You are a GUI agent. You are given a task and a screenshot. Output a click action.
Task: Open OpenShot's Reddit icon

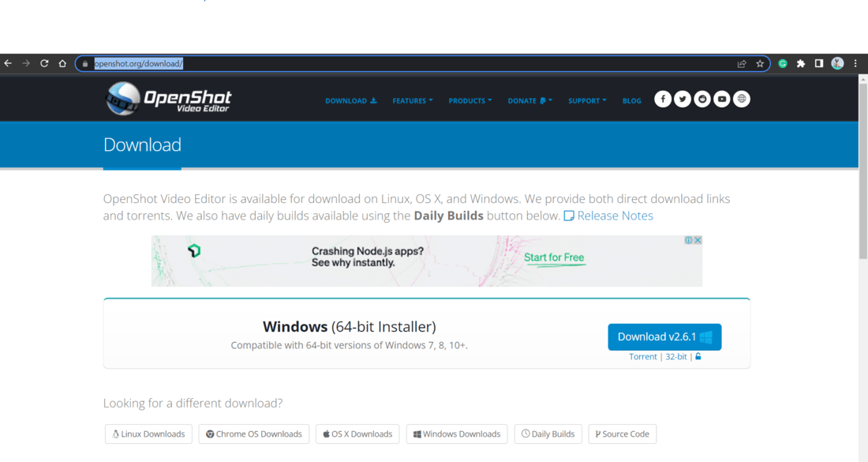(702, 100)
